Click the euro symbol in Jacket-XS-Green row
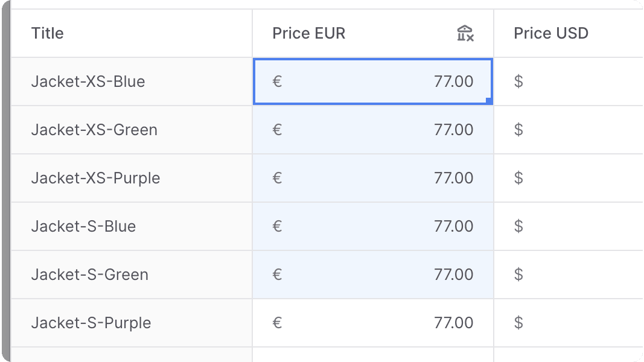Viewport: 644px width, 362px height. 277,130
